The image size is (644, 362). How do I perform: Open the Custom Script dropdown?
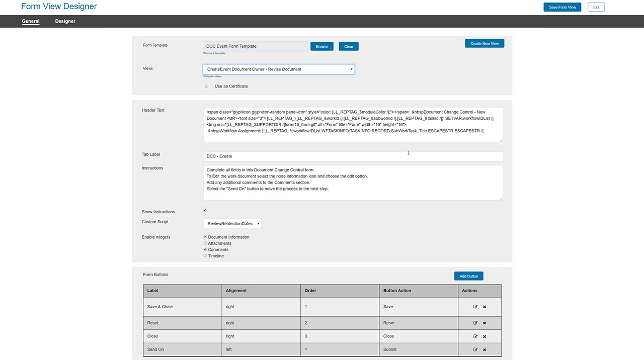click(232, 223)
